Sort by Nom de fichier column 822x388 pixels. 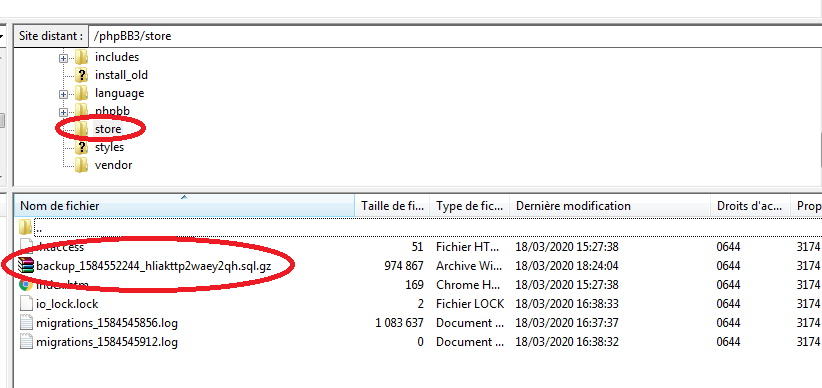[x=184, y=206]
